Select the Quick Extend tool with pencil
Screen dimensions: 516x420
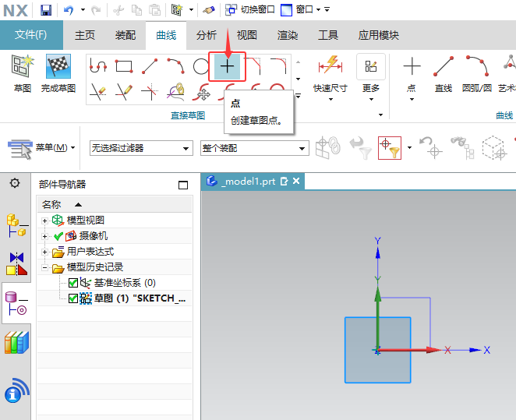pos(124,92)
